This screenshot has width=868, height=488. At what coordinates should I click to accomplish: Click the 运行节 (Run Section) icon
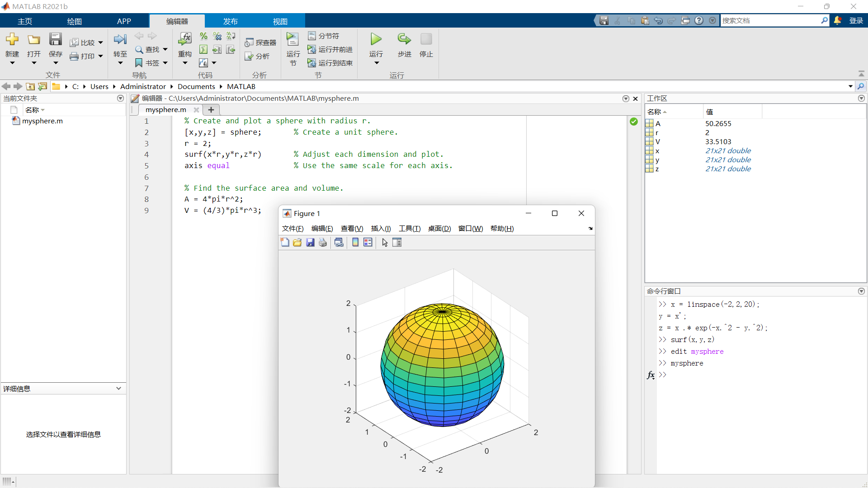(x=293, y=39)
